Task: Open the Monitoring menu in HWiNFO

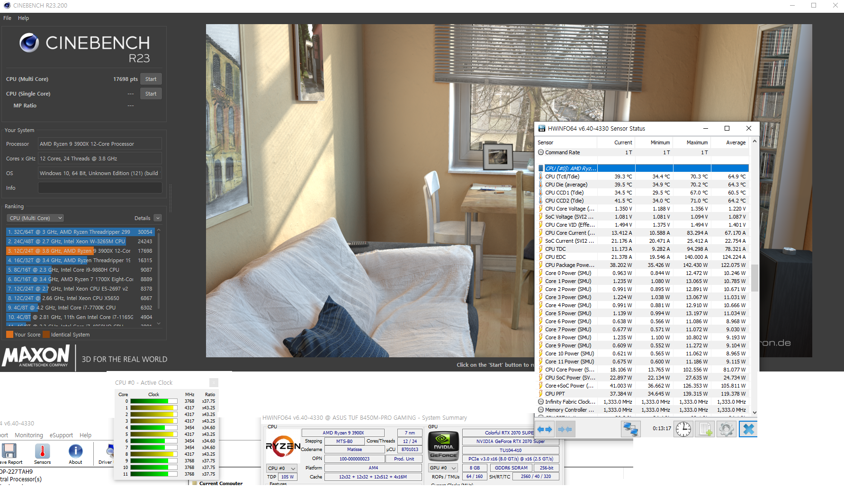Action: tap(29, 435)
